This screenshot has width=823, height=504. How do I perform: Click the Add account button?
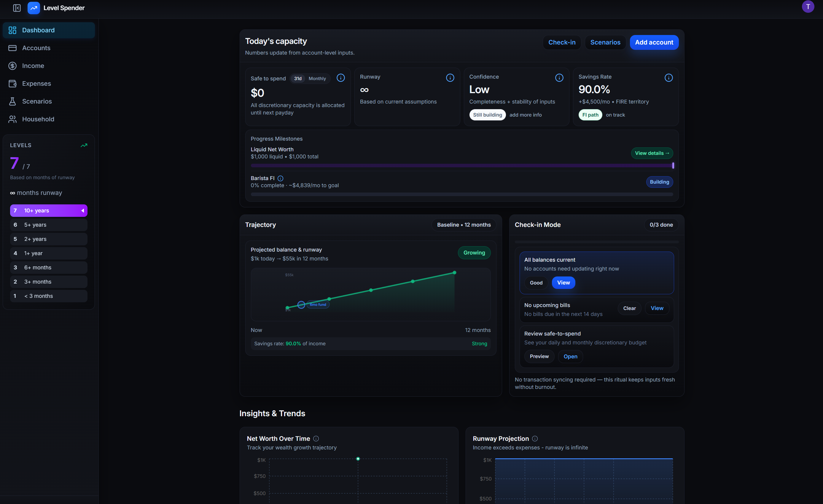tap(654, 42)
